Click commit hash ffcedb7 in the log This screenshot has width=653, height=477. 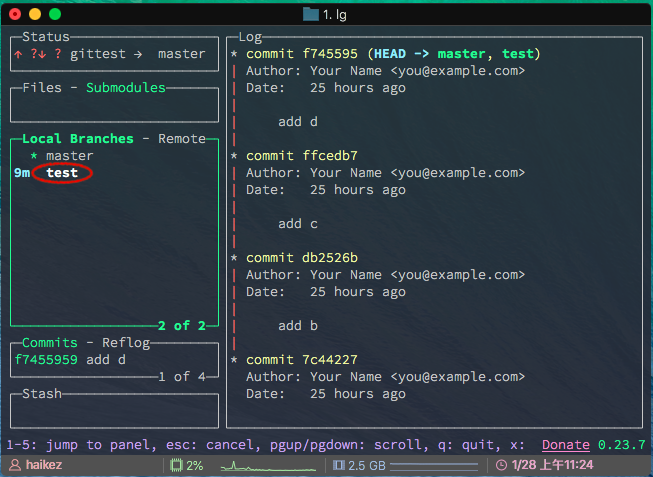pyautogui.click(x=330, y=156)
